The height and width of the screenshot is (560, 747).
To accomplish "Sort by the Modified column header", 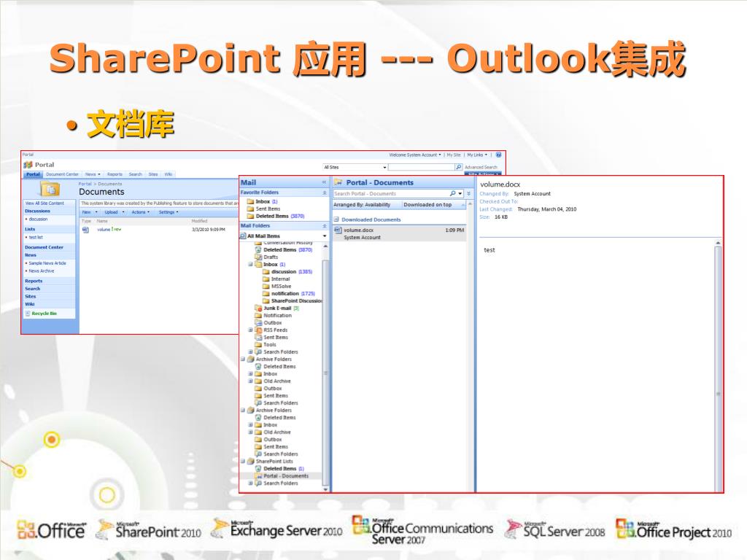I will point(199,221).
